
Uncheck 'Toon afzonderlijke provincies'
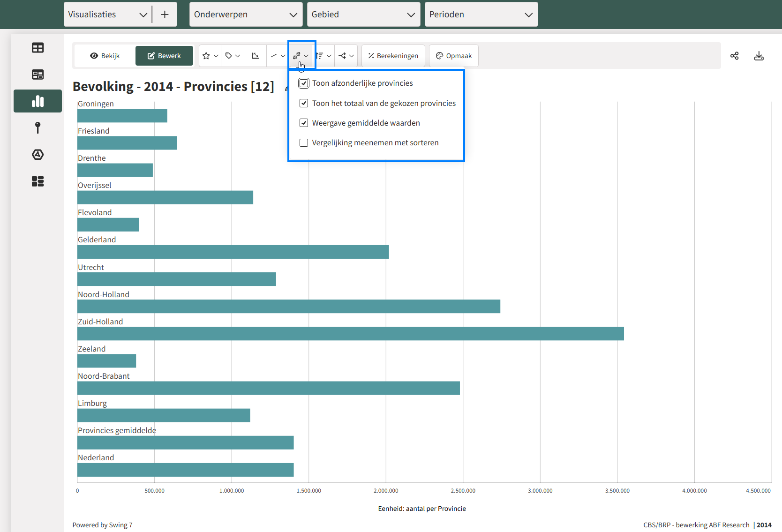[304, 83]
